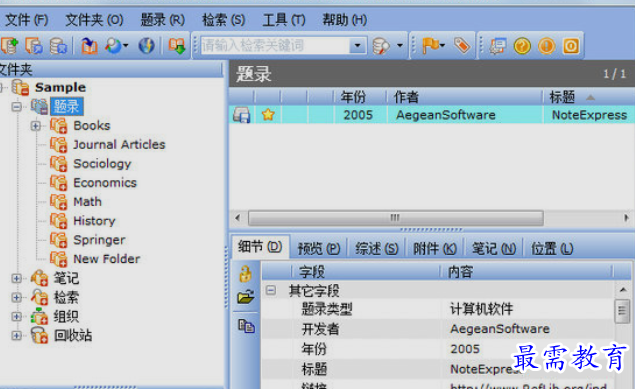Click the download full text icon

[x=177, y=45]
